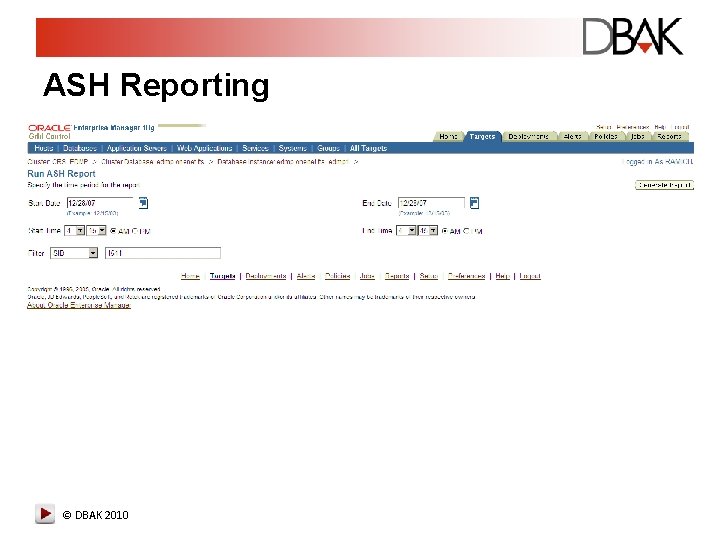The image size is (720, 540).
Task: Click the footer Policies link
Action: point(338,276)
